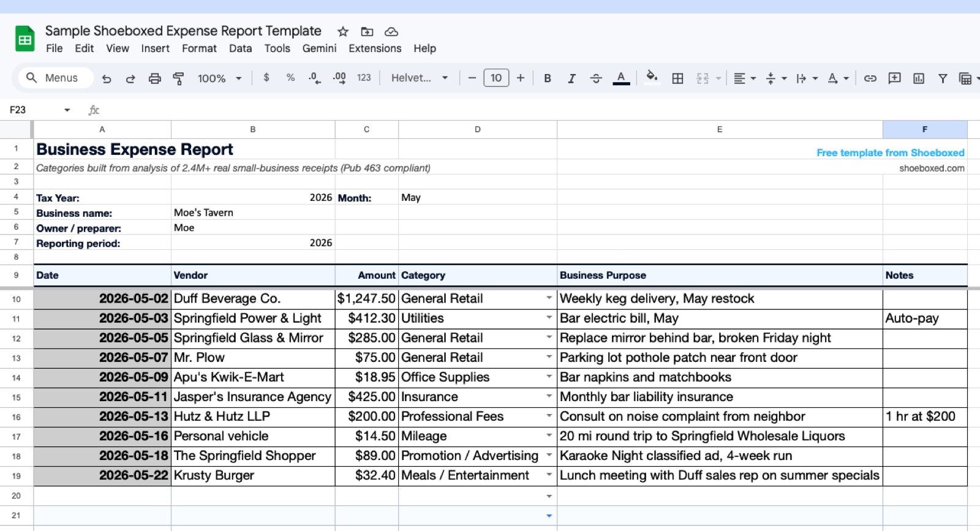The width and height of the screenshot is (980, 531).
Task: Open the Data menu
Action: (241, 48)
